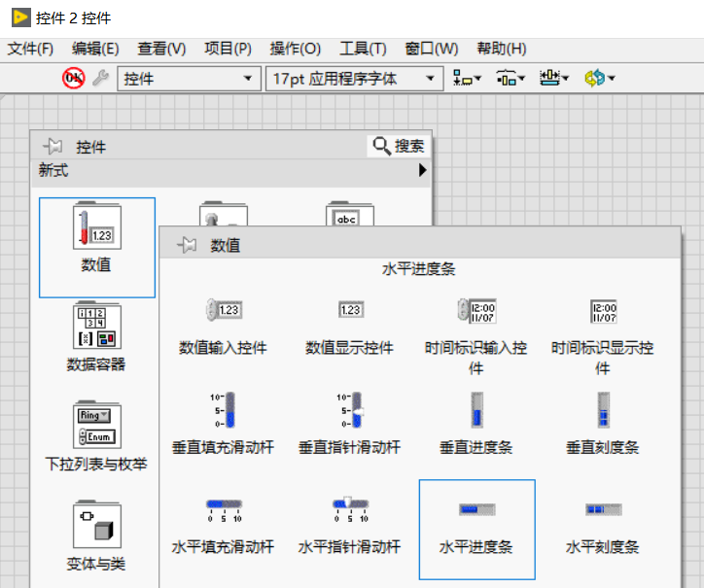This screenshot has height=588, width=704.
Task: Pick the 水平指针滑动杆 horizontal pointer slide
Action: (350, 526)
